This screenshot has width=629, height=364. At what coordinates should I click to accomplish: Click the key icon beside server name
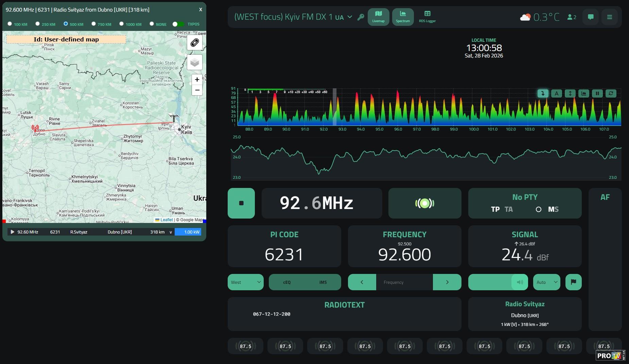click(361, 17)
